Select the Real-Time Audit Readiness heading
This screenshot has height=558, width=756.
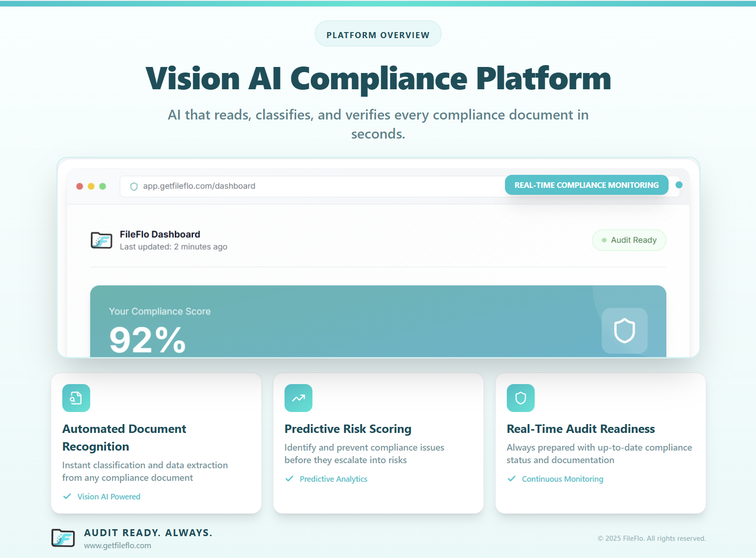(x=580, y=429)
